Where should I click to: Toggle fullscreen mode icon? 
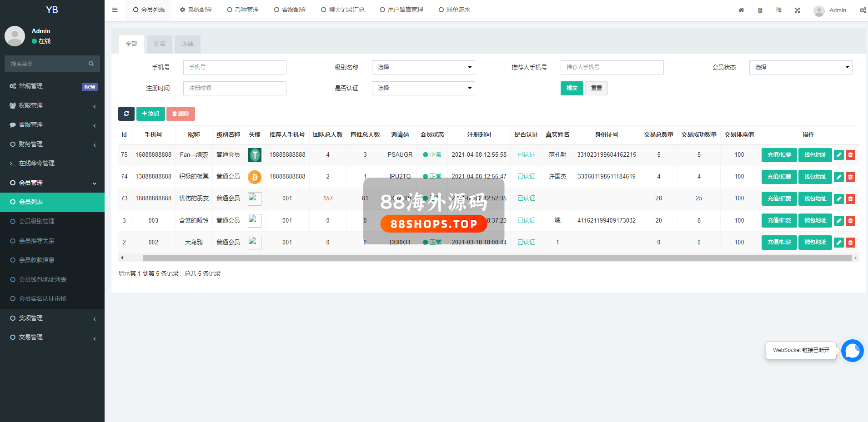[x=797, y=10]
